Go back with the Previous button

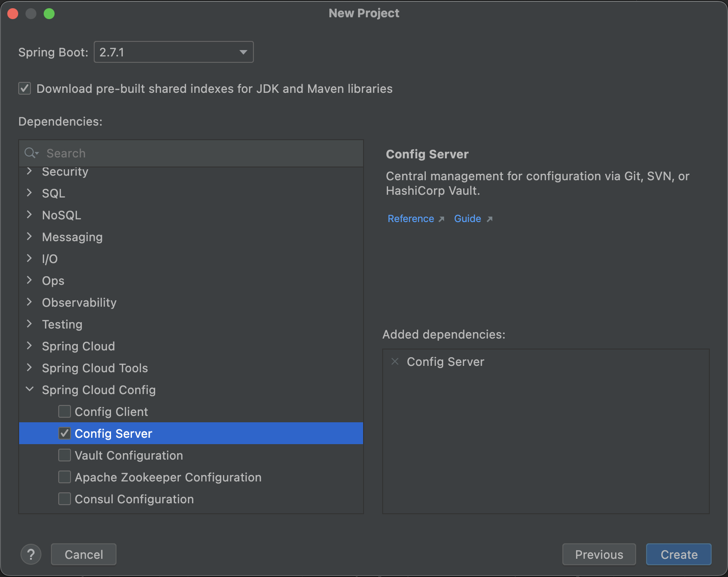coord(599,554)
